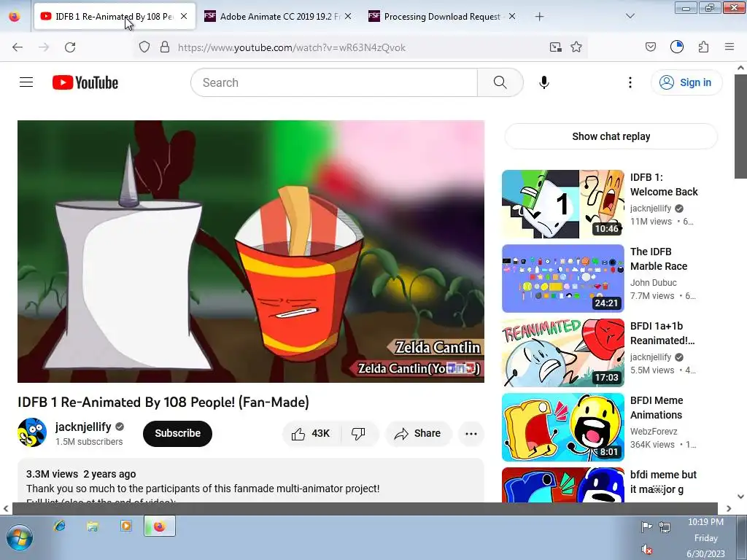Open 'bfdi meme but it major g' title
The image size is (747, 560).
coord(663,482)
